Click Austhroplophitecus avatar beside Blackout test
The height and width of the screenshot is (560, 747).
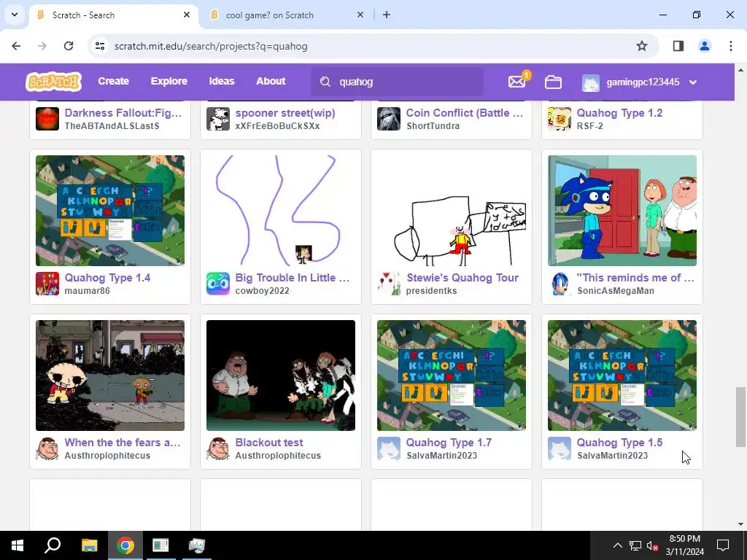(217, 448)
